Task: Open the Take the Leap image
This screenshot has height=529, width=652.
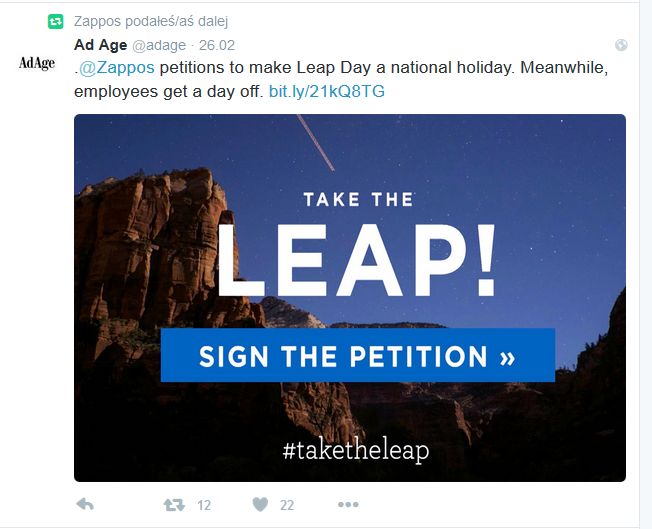Action: coord(350,298)
